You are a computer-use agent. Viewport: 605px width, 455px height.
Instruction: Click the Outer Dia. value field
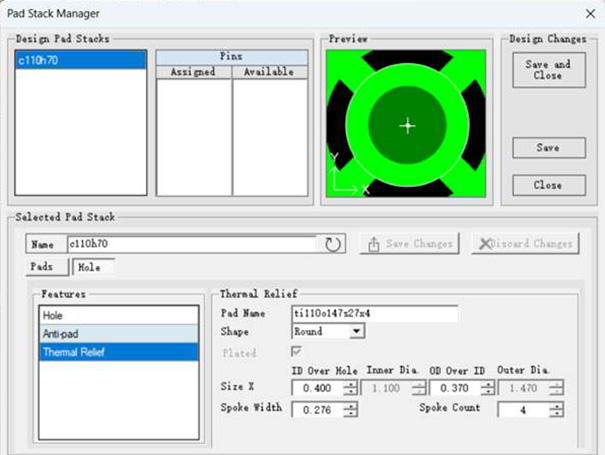pos(524,388)
